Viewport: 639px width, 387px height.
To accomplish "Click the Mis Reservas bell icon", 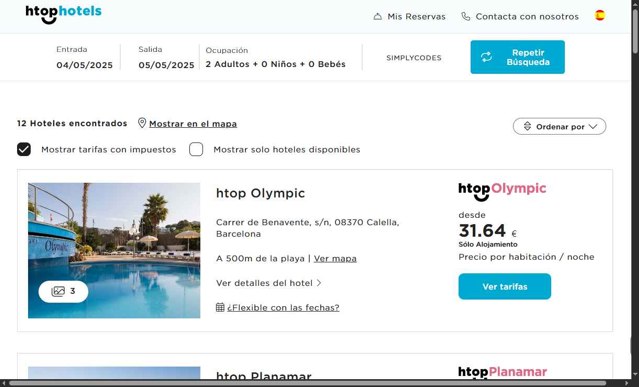I will (378, 17).
